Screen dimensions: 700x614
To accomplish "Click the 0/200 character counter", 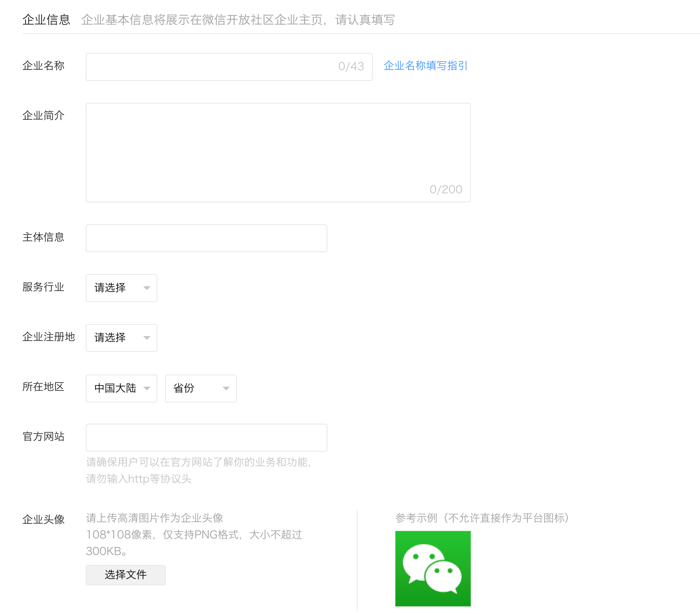I will coord(446,189).
